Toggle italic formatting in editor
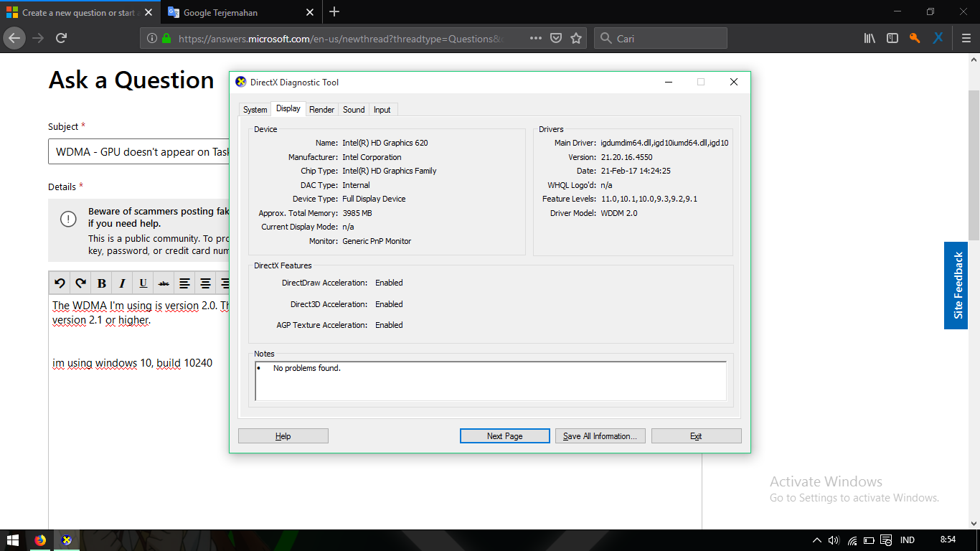Viewport: 980px width, 551px height. tap(122, 283)
